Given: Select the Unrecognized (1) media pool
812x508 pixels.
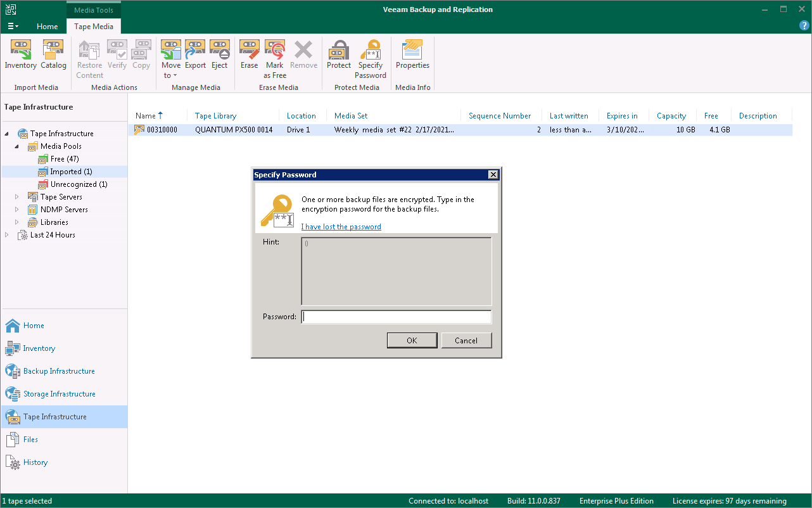Looking at the screenshot, I should (79, 184).
